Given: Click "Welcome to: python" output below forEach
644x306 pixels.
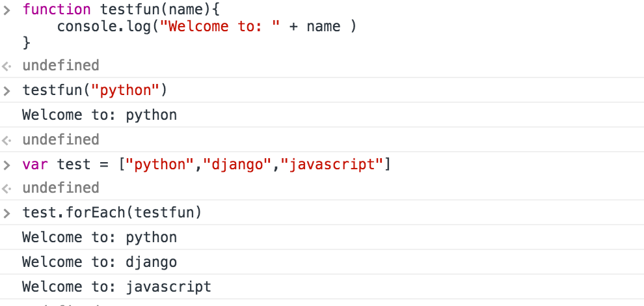Looking at the screenshot, I should (x=100, y=238).
